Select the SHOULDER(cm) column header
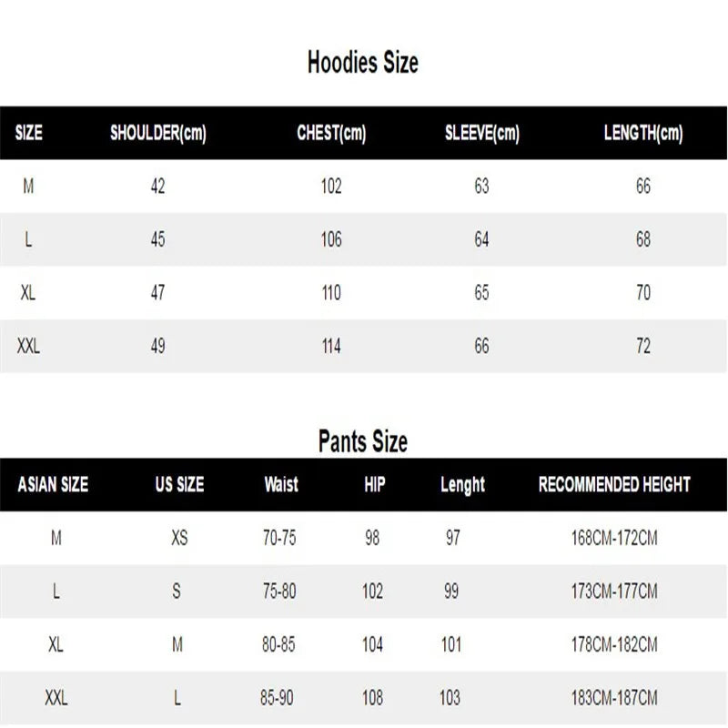This screenshot has width=728, height=728. click(158, 133)
